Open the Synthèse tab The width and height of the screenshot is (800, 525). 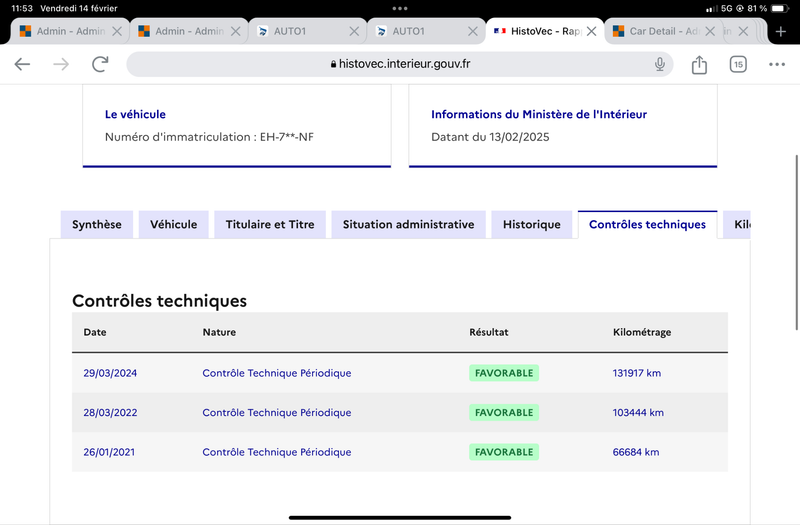pos(96,224)
